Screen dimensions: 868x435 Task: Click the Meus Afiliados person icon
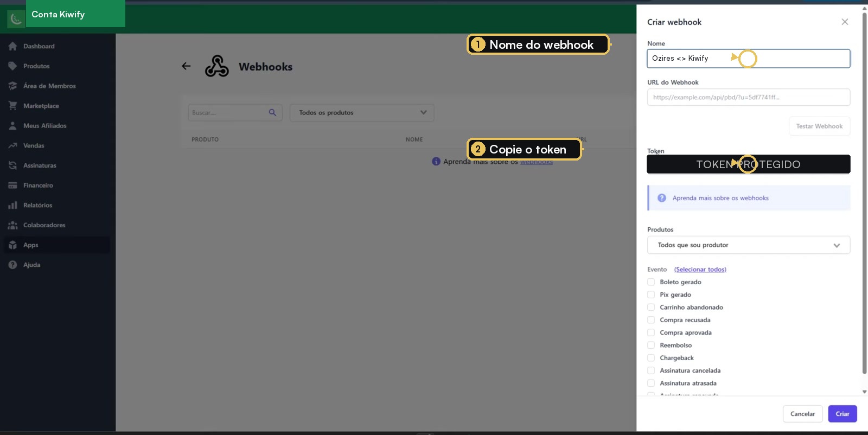[12, 126]
